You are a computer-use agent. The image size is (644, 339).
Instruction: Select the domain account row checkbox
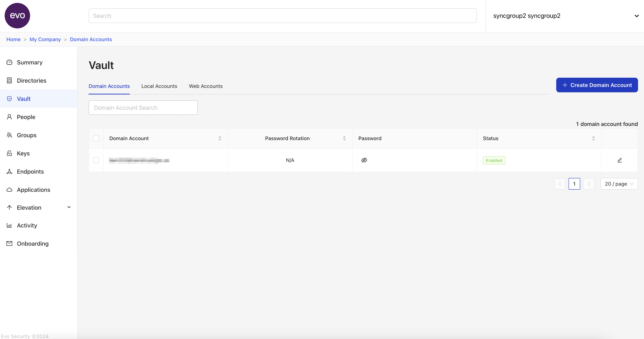tap(96, 160)
